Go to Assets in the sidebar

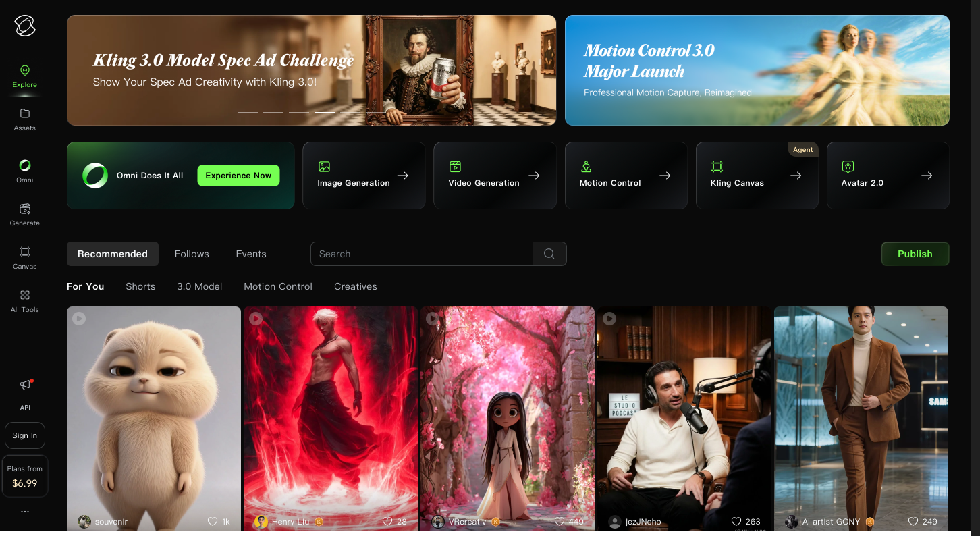click(x=25, y=120)
